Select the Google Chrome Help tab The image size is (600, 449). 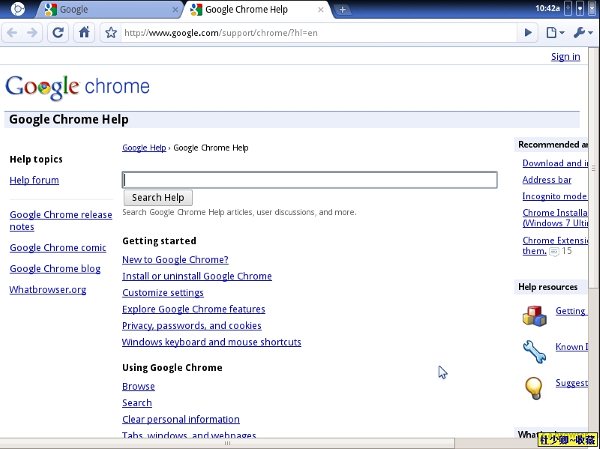point(258,10)
